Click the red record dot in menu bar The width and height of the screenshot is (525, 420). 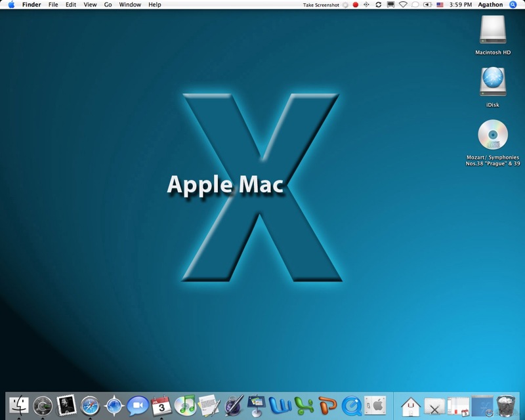[356, 5]
